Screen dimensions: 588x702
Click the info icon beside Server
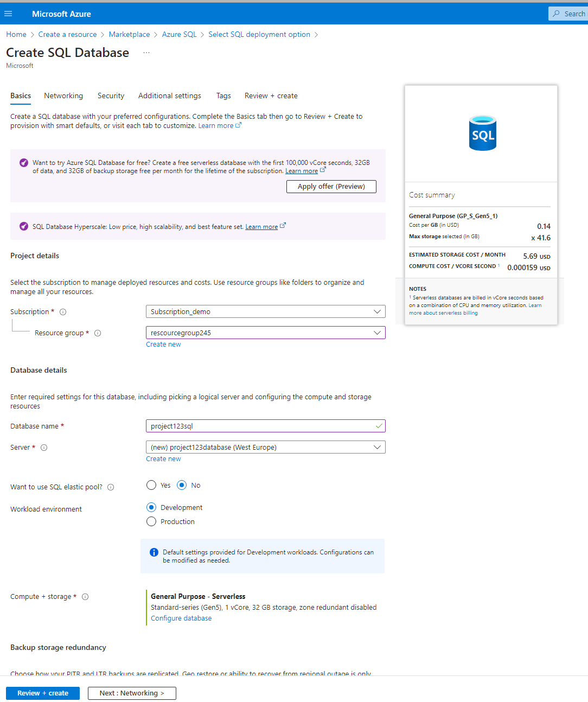click(x=43, y=448)
